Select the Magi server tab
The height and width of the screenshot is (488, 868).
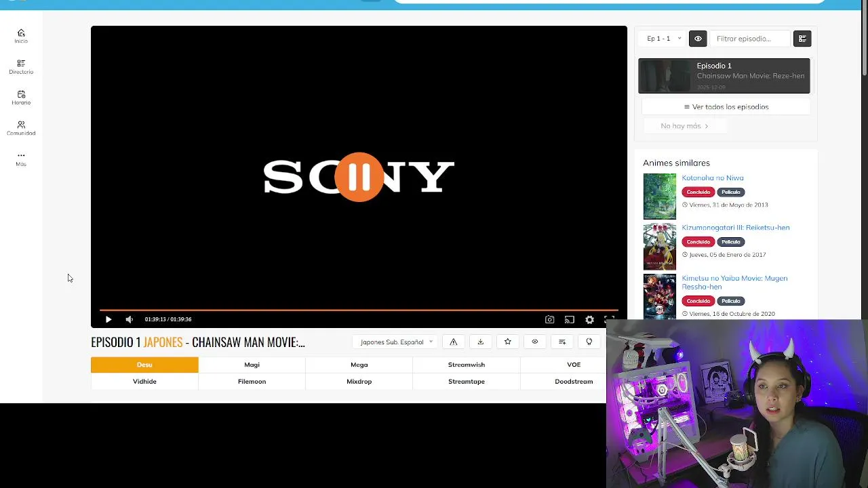(252, 365)
